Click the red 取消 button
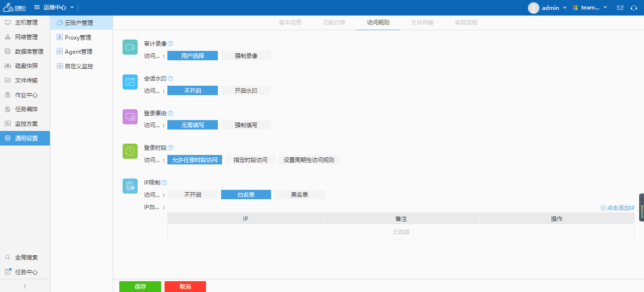644x292 pixels. (x=185, y=286)
